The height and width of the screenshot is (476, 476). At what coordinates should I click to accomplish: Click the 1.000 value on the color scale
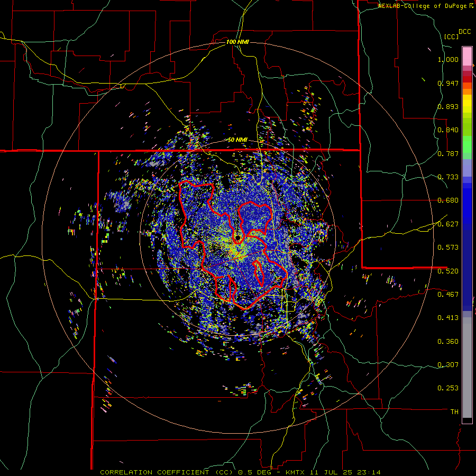point(448,59)
